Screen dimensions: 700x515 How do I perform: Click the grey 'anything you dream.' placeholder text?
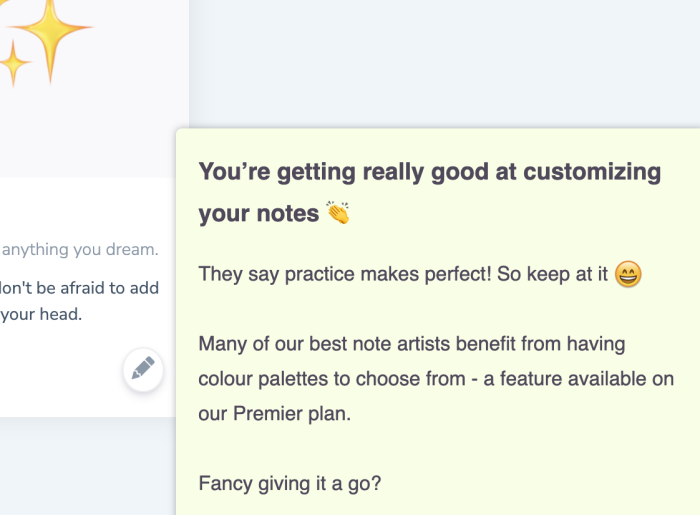[x=80, y=249]
